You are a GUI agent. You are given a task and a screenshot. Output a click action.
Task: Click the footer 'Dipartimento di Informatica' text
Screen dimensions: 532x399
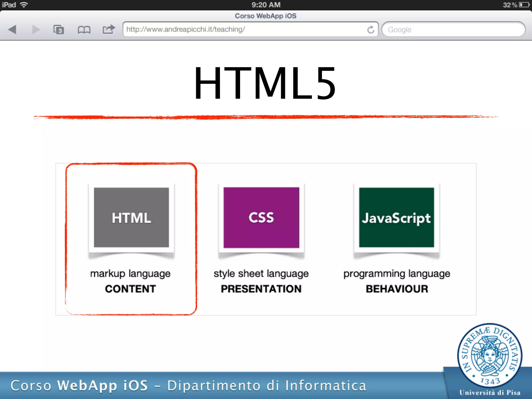pos(267,385)
